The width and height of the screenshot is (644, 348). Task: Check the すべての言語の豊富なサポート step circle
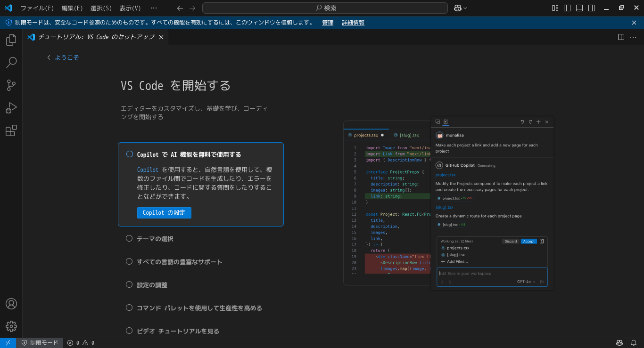129,261
